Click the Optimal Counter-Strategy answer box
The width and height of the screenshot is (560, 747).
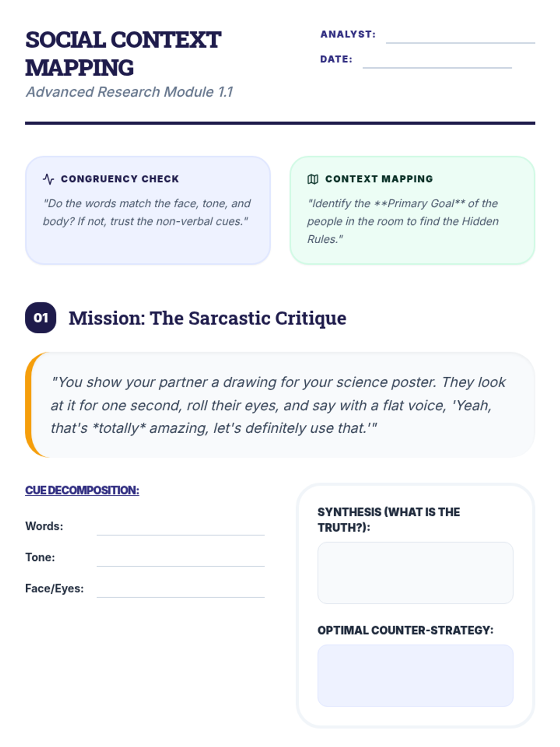[x=415, y=676]
